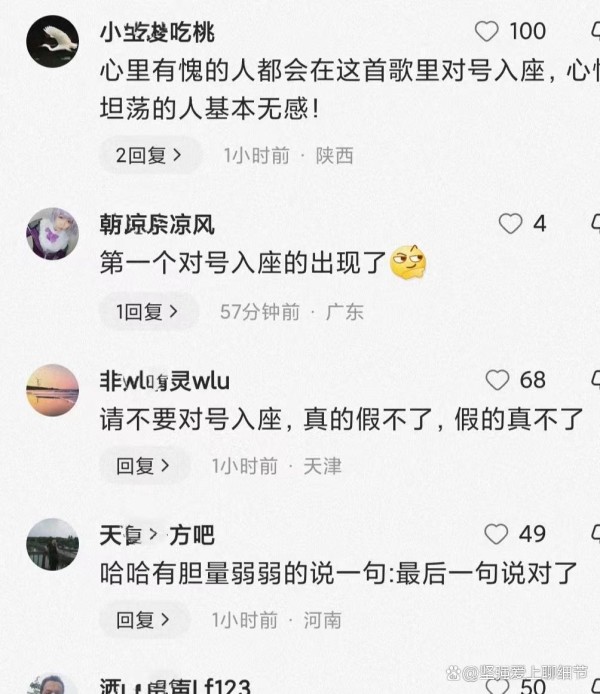Tap the heart icon next to 50
This screenshot has height=694, width=600.
pyautogui.click(x=497, y=686)
